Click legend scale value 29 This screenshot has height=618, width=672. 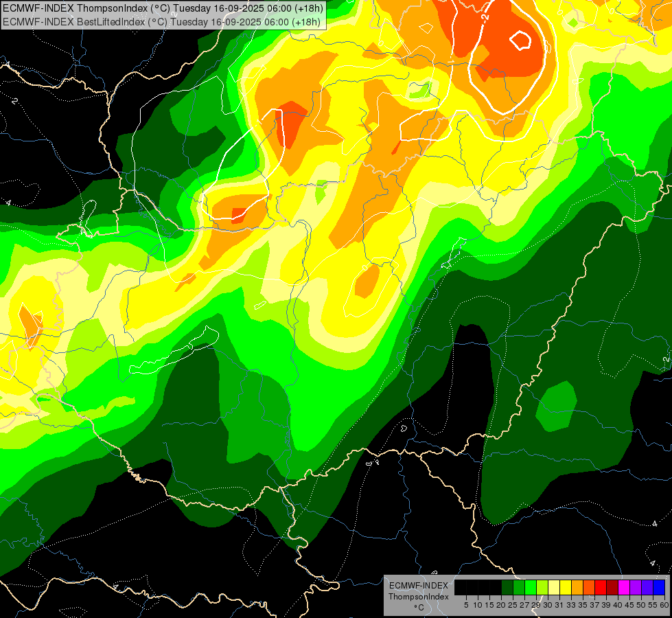coord(536,605)
